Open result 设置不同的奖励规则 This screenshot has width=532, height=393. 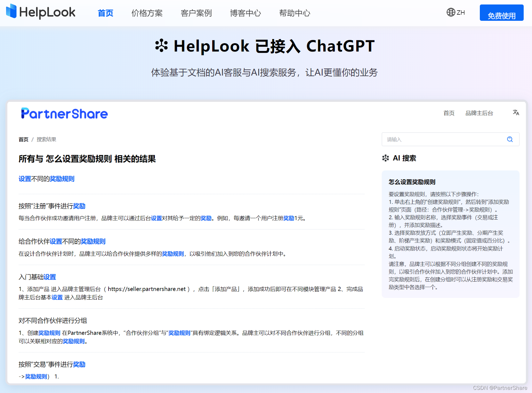pyautogui.click(x=46, y=179)
